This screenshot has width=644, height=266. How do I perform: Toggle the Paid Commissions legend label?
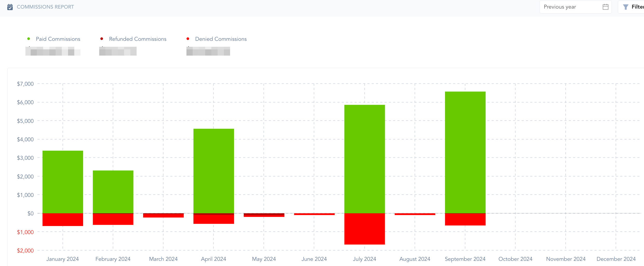tap(58, 39)
